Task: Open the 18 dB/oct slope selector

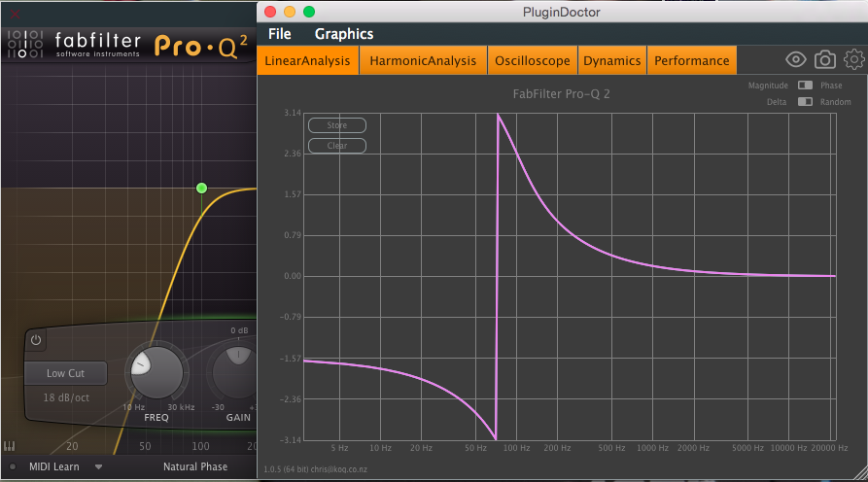Action: click(66, 397)
